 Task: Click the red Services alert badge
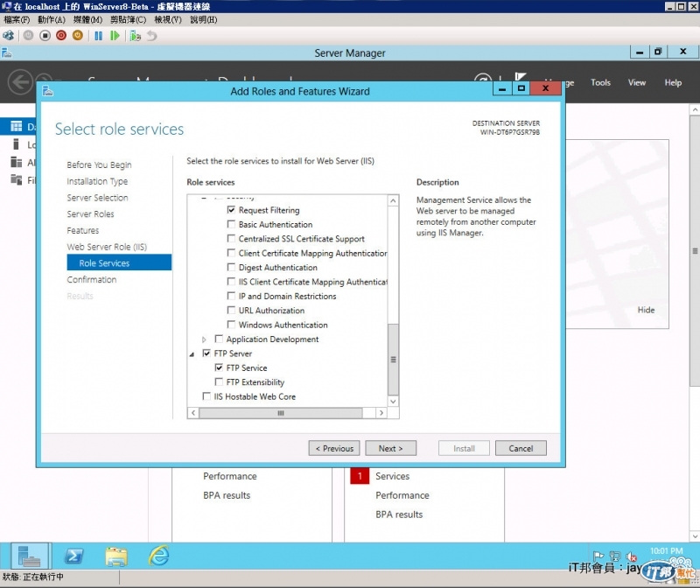[360, 476]
